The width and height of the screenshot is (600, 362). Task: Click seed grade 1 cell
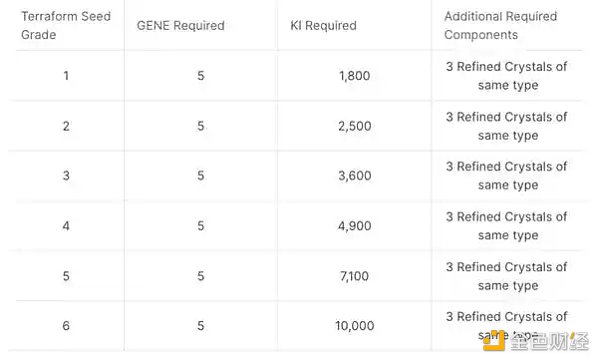coord(66,76)
